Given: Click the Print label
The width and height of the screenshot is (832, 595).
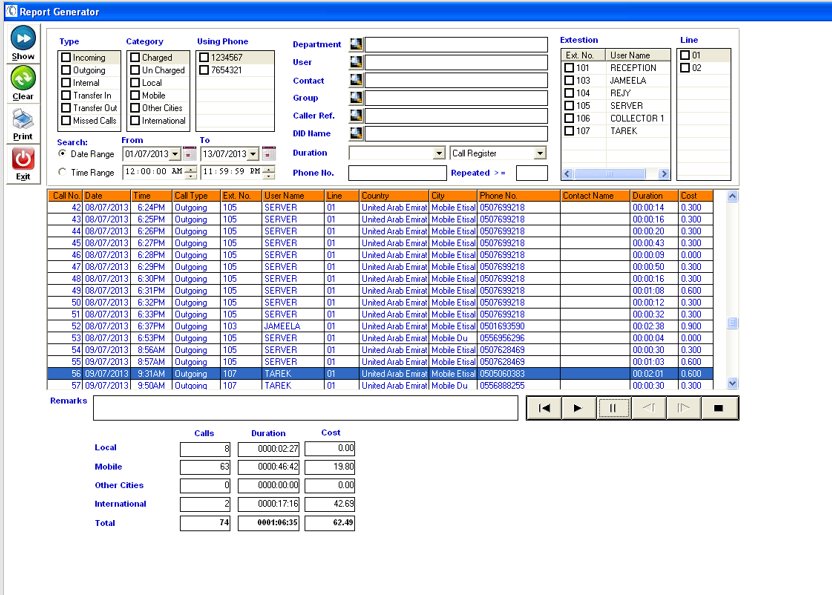Looking at the screenshot, I should (23, 136).
